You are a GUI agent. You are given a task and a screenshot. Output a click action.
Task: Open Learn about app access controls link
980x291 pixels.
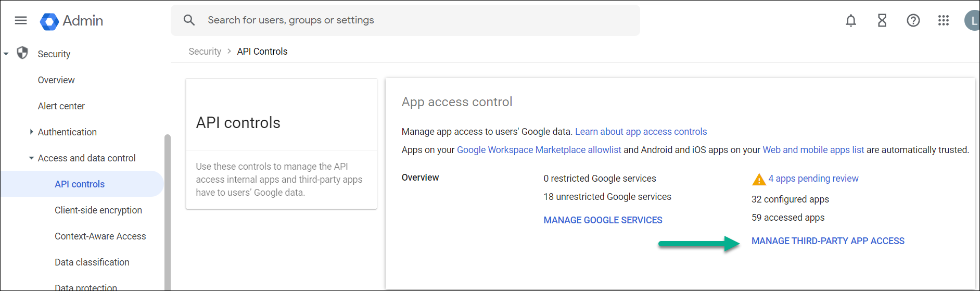tap(641, 132)
